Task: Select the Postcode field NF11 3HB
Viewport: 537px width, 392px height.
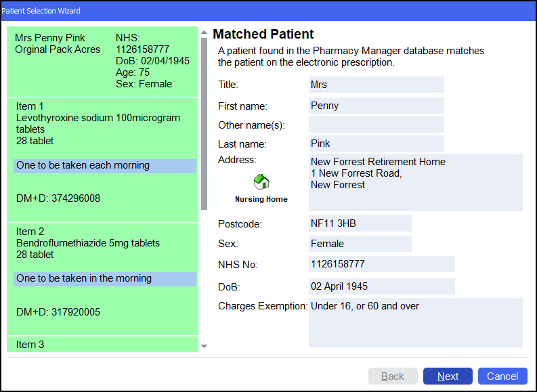Action: click(x=360, y=223)
